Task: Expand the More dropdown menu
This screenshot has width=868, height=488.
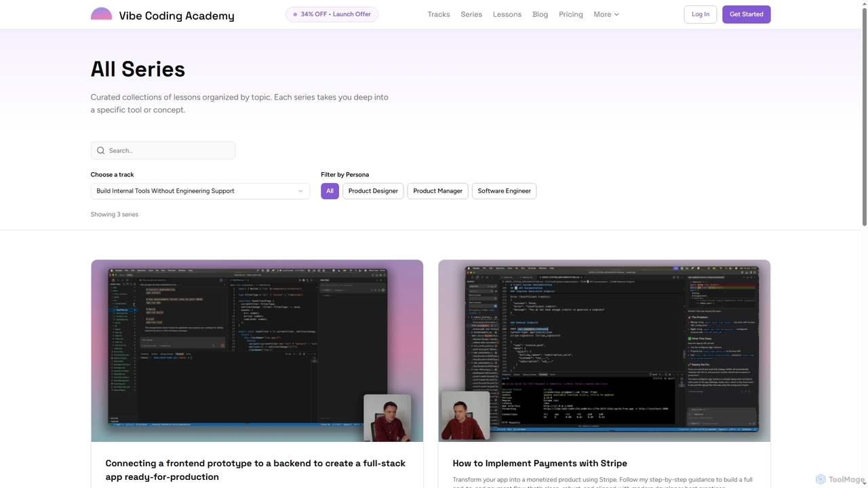Action: [606, 14]
